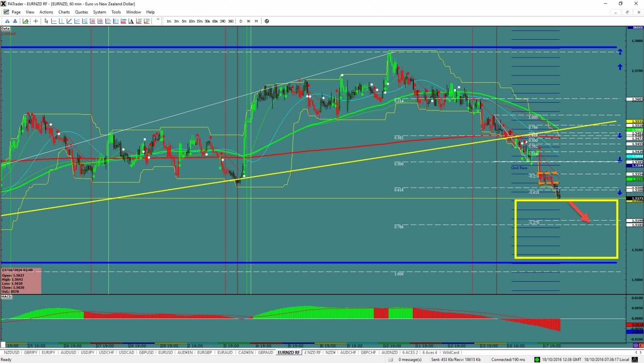Click the green connection status indicator
The height and width of the screenshot is (363, 644).
(537, 360)
